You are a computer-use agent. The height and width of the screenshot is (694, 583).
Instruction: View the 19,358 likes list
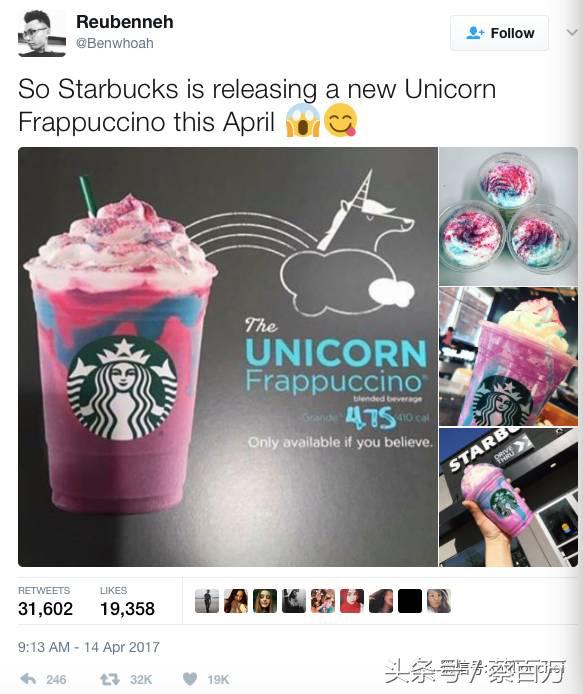tap(127, 602)
